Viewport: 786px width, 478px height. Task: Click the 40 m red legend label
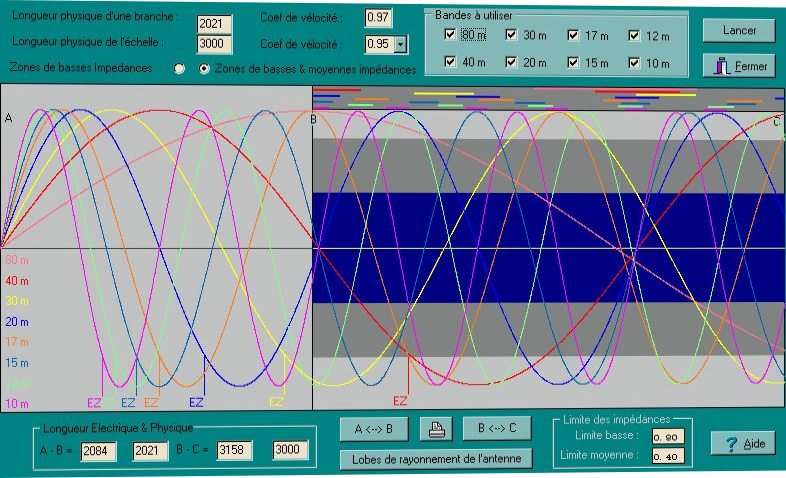pyautogui.click(x=17, y=281)
